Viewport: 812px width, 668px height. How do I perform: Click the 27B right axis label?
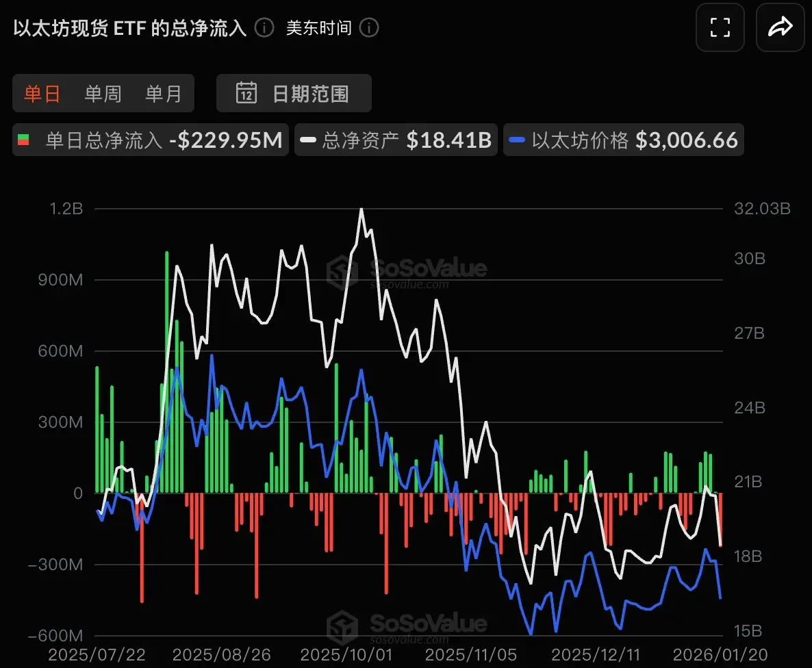(x=749, y=333)
